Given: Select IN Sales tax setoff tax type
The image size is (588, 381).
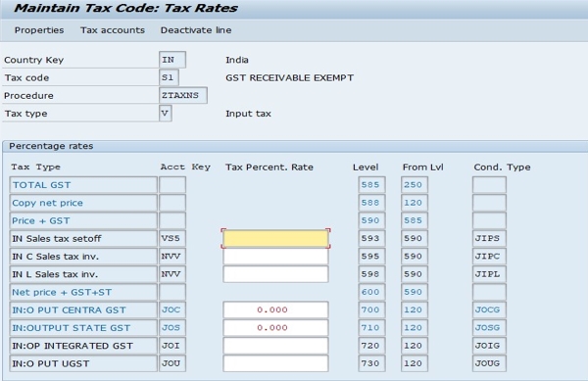Looking at the screenshot, I should click(x=83, y=239).
